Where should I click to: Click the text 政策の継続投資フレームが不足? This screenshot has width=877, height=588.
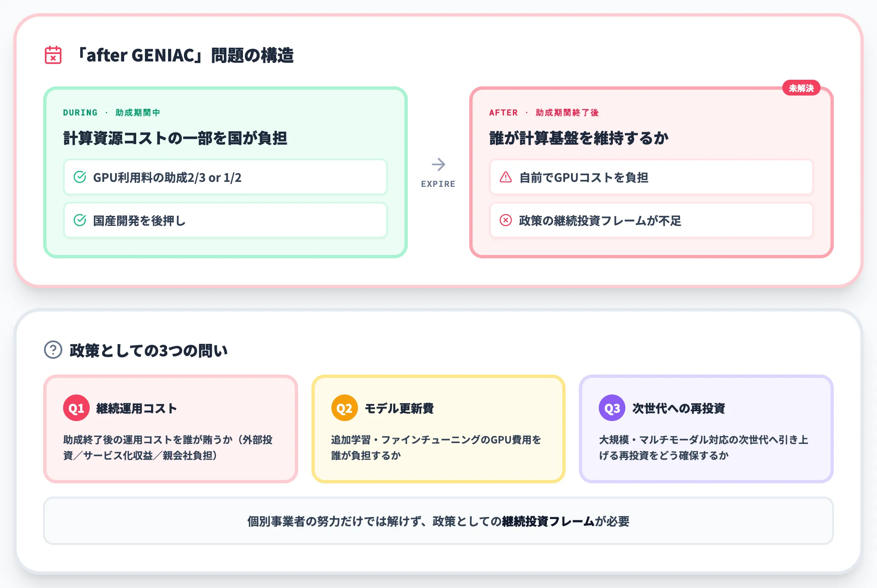coord(600,220)
